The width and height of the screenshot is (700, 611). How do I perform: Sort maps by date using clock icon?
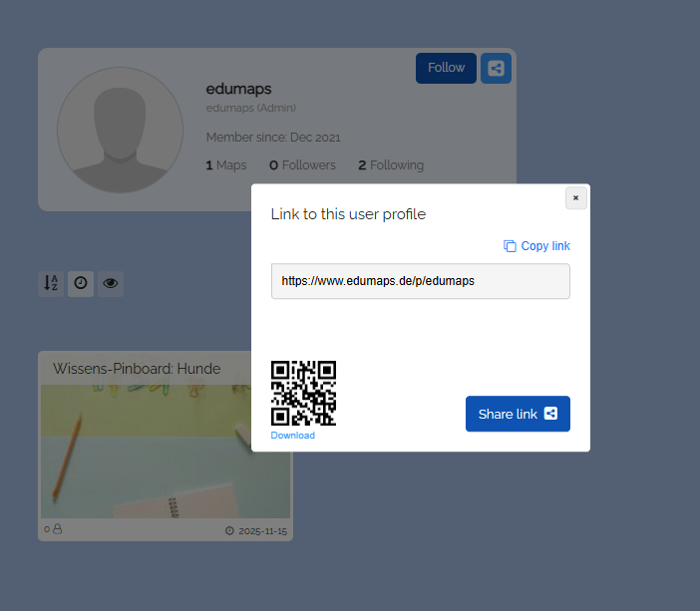point(81,283)
